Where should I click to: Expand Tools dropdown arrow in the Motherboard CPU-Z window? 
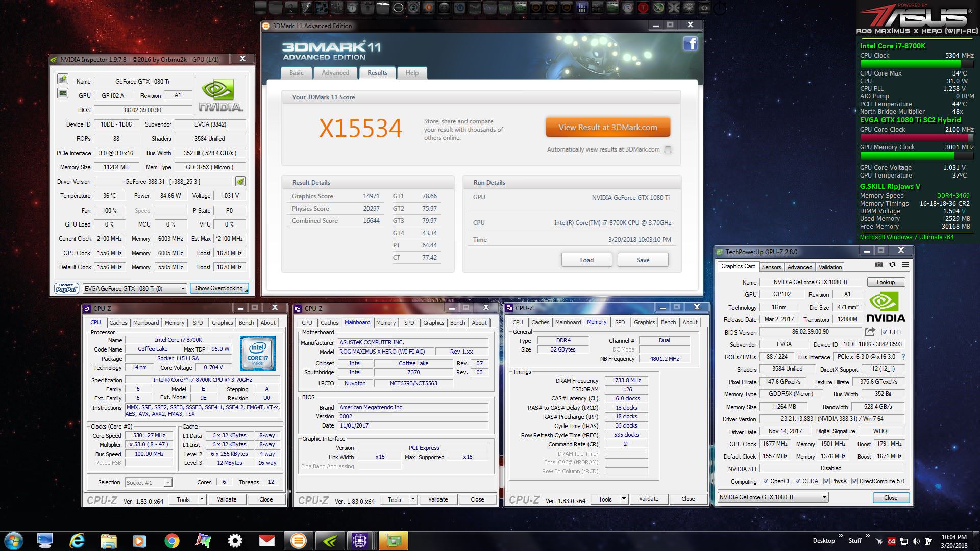413,499
